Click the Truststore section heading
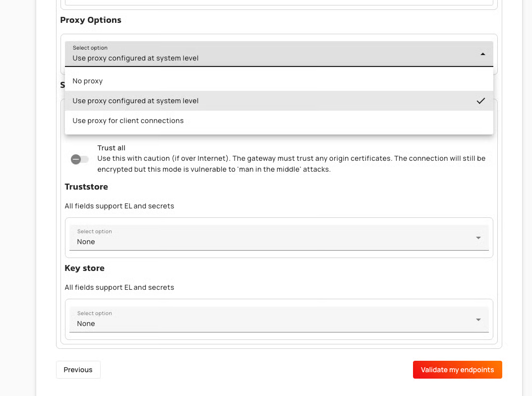This screenshot has width=532, height=396. (86, 187)
